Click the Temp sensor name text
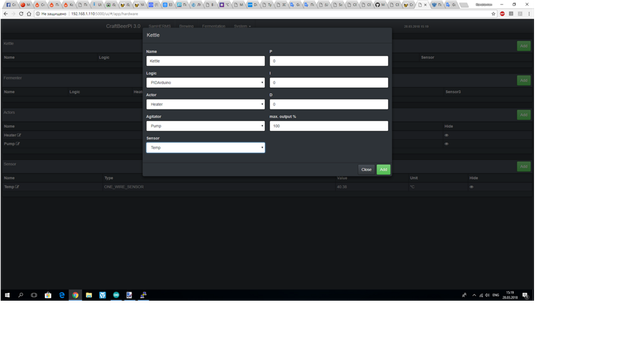This screenshot has width=640, height=360. [9, 187]
